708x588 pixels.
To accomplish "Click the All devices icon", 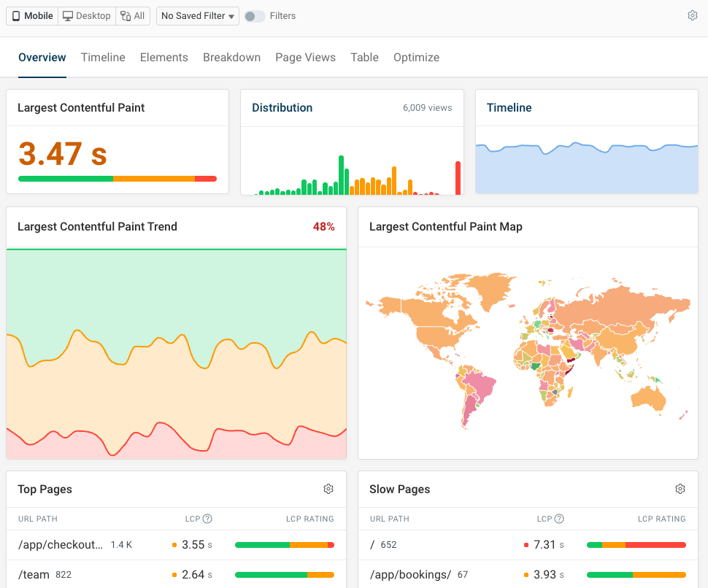I will click(x=124, y=15).
